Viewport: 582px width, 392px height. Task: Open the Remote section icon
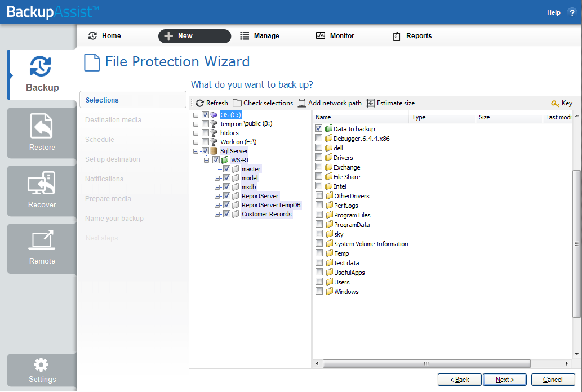point(42,240)
